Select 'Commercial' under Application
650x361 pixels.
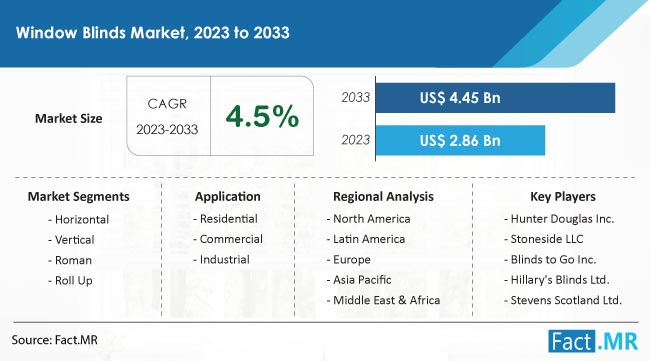click(x=231, y=239)
